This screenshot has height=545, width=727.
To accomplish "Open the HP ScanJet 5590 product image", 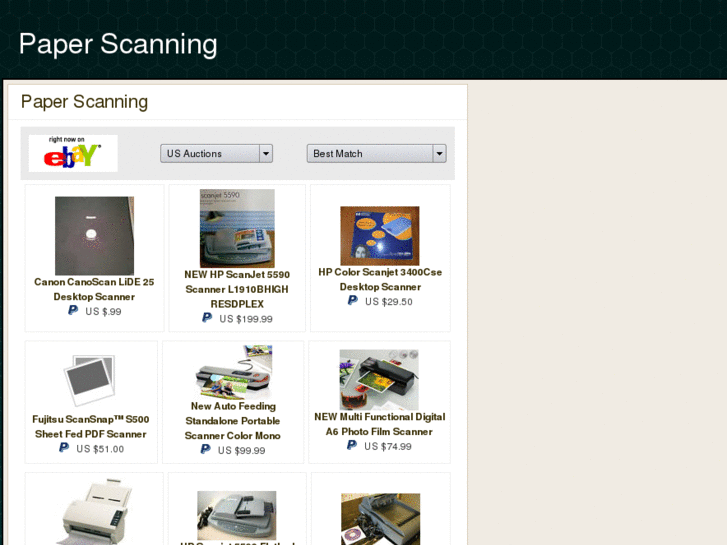I will (x=237, y=228).
